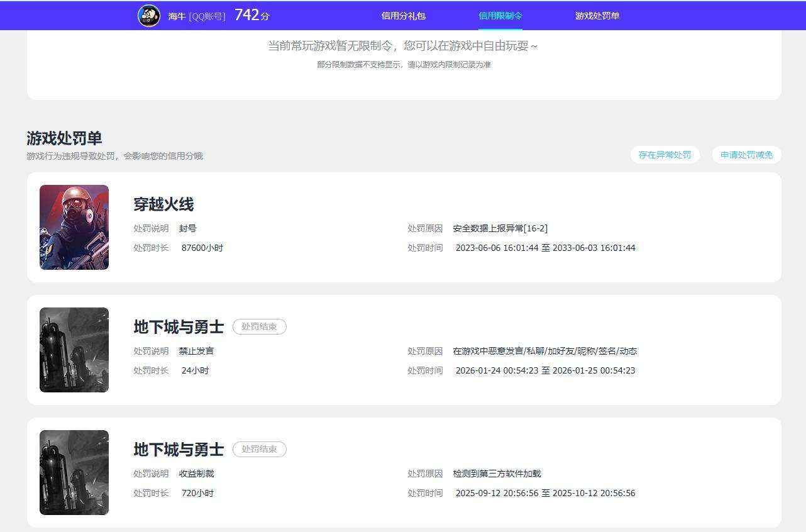Open the 信用分礼包 tab
This screenshot has height=532, width=806.
tap(404, 16)
